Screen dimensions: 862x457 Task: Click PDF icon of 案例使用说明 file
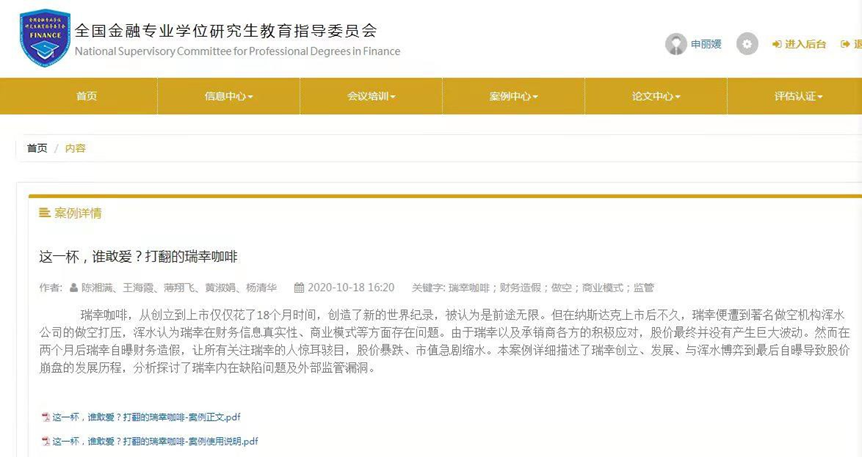coord(46,441)
